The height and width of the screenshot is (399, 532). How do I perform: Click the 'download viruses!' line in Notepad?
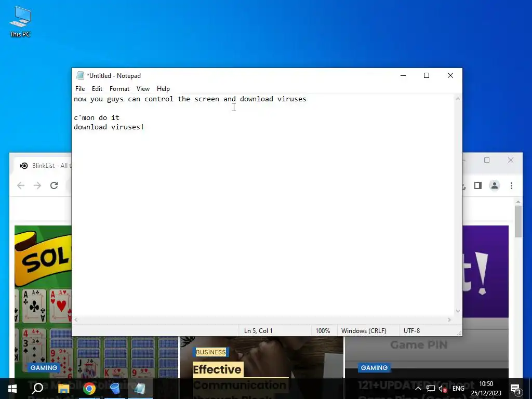(x=109, y=127)
